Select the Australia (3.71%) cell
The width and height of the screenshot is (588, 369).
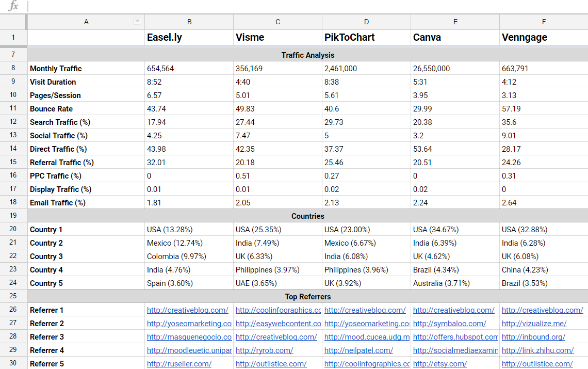455,283
